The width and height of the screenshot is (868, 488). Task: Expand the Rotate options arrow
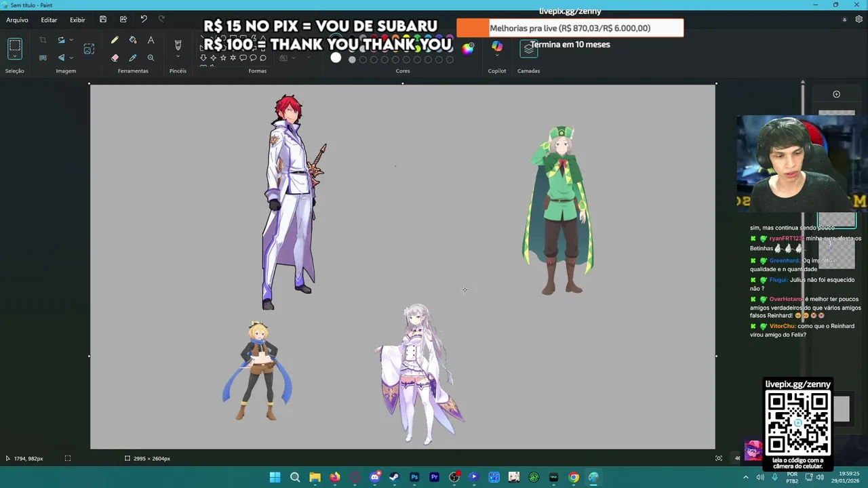(x=71, y=41)
